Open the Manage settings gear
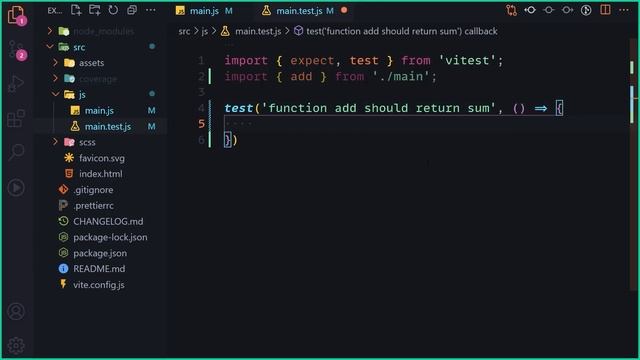The image size is (640, 360). [x=16, y=345]
